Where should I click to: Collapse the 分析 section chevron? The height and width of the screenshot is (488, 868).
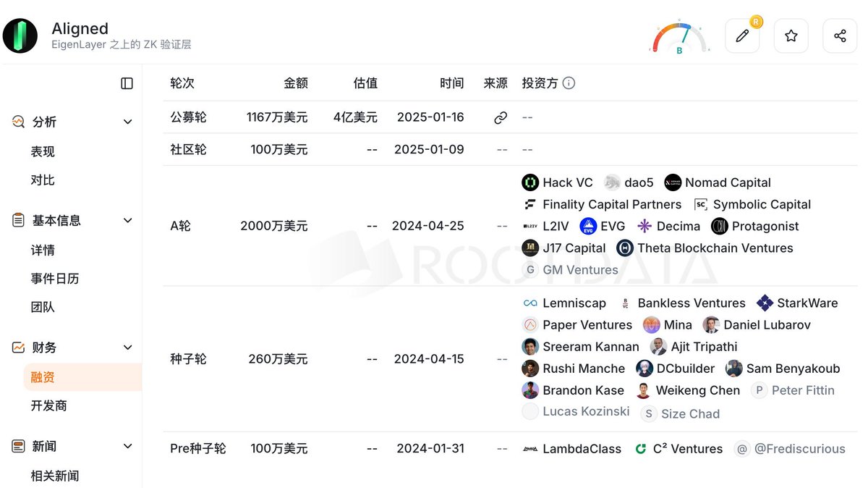(128, 122)
